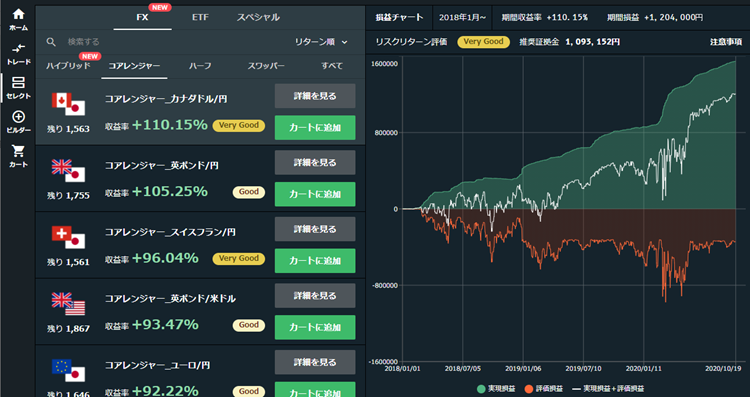Viewport: 750px width, 397px height.
Task: View details for スイスフラン/円 strategy
Action: pyautogui.click(x=315, y=229)
